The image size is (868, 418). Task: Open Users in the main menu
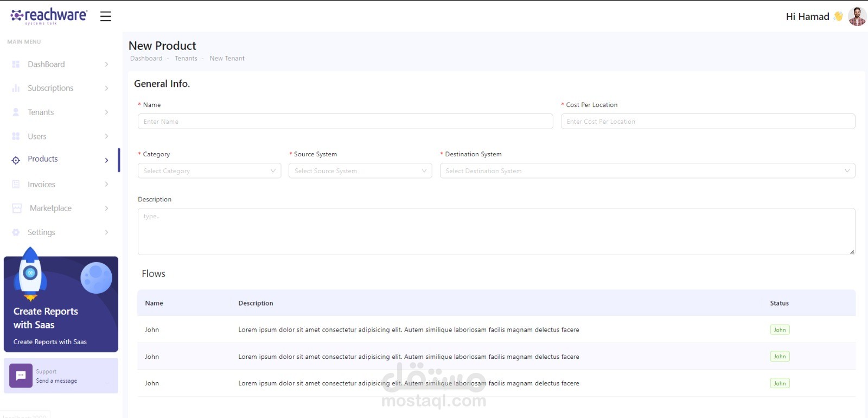[37, 136]
